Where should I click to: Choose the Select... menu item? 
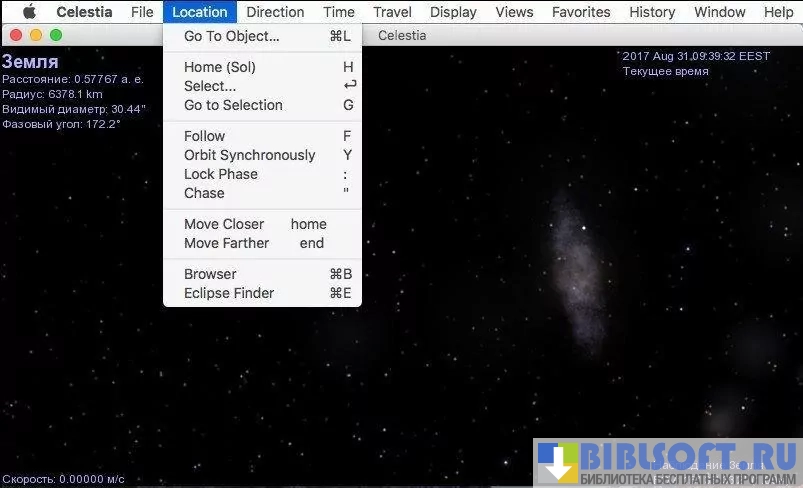[x=210, y=86]
